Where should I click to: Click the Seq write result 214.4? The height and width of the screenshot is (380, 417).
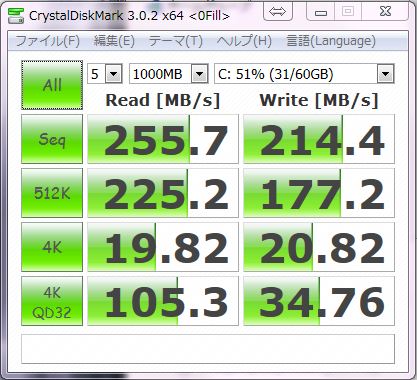pyautogui.click(x=319, y=139)
